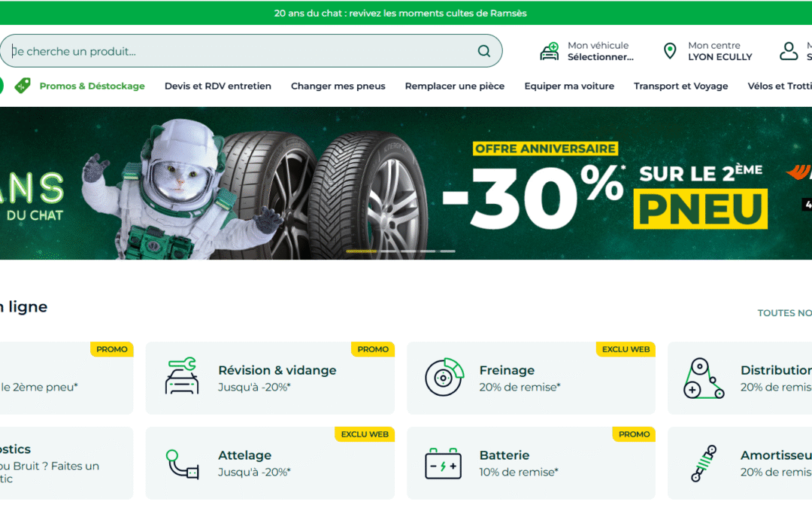
Task: Open the Promos & Déstockage menu
Action: tap(92, 86)
